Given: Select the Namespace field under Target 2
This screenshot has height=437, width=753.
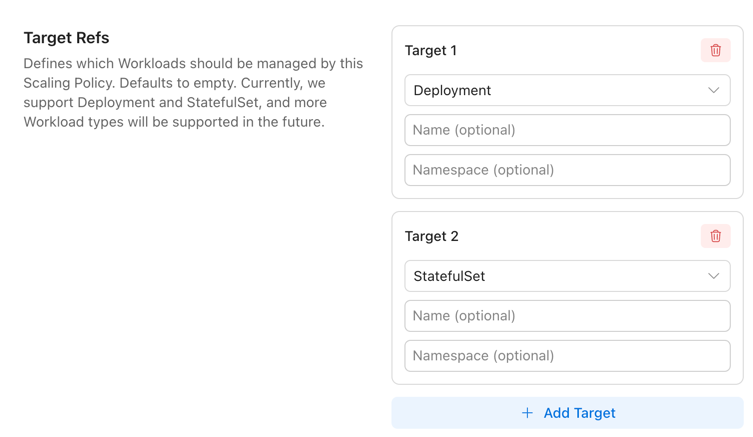Looking at the screenshot, I should [x=566, y=356].
